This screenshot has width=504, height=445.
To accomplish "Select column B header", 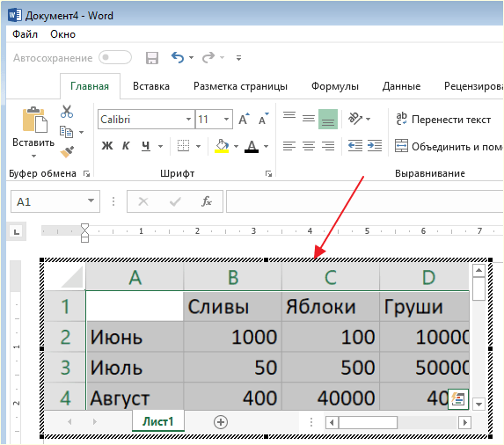I will coord(233,277).
